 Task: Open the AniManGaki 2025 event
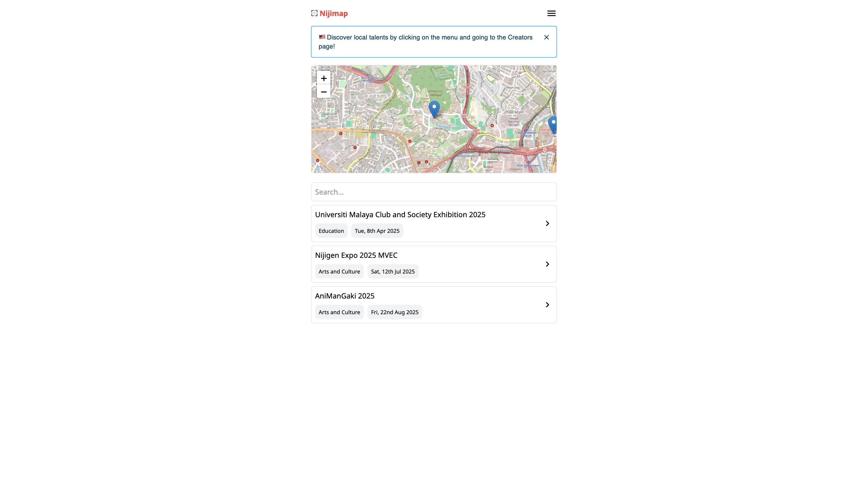(344, 296)
